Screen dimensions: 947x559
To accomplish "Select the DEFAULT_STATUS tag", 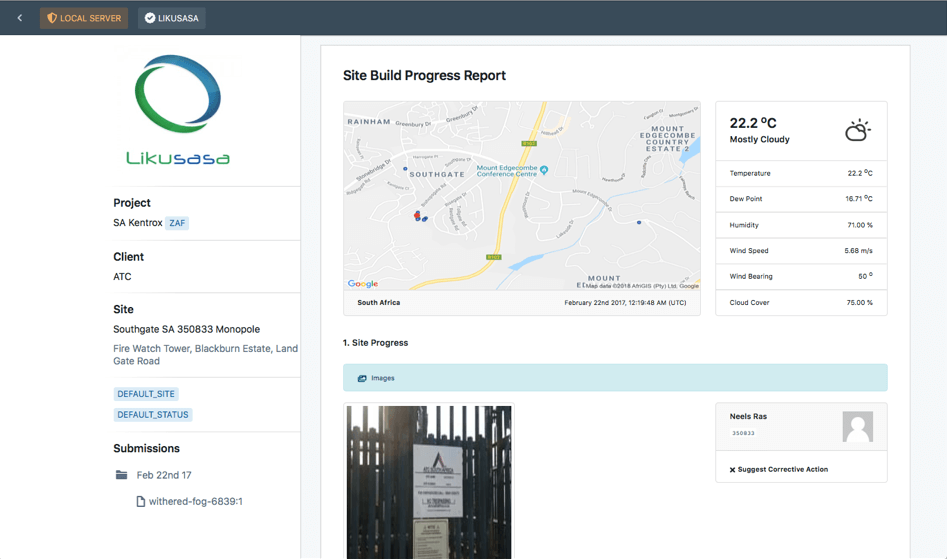I will (152, 414).
